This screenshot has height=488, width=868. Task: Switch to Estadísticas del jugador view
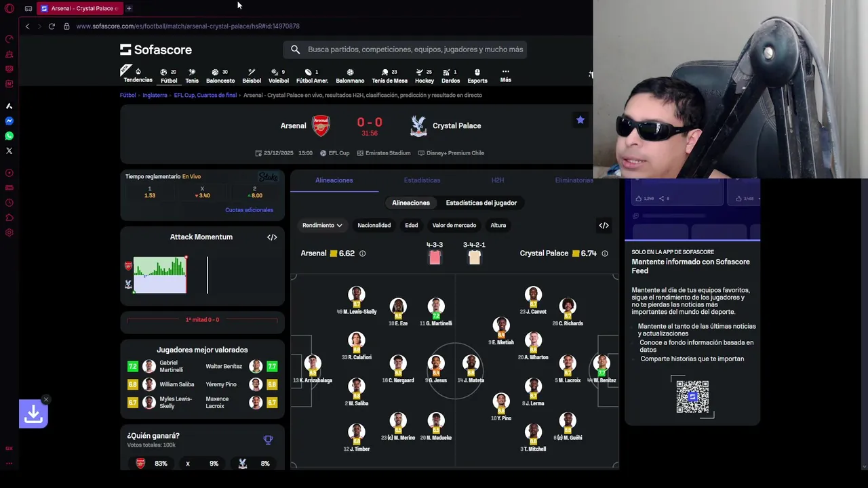pos(481,203)
